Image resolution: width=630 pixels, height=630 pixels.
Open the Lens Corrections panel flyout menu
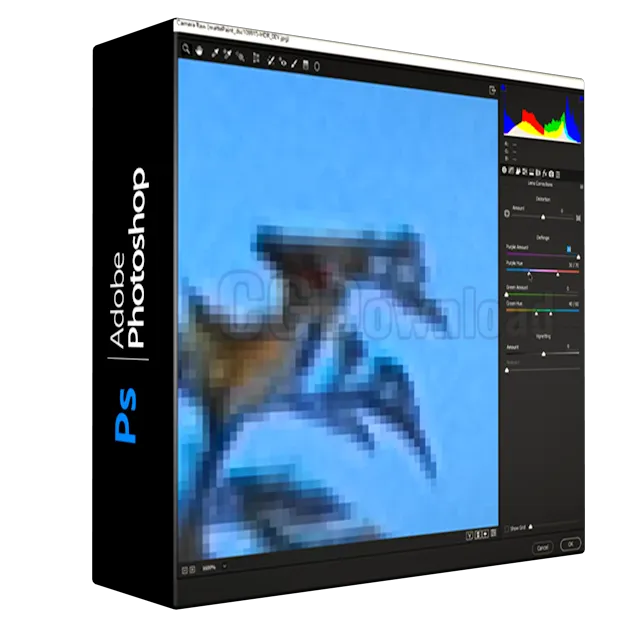pos(581,186)
